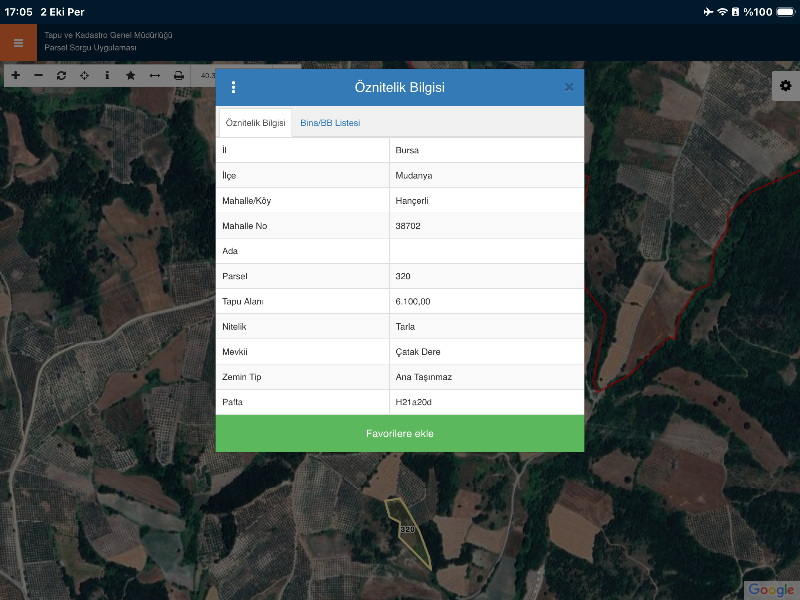This screenshot has width=800, height=600.
Task: Close the Öznitelik Bilgisi dialog
Action: pos(569,87)
